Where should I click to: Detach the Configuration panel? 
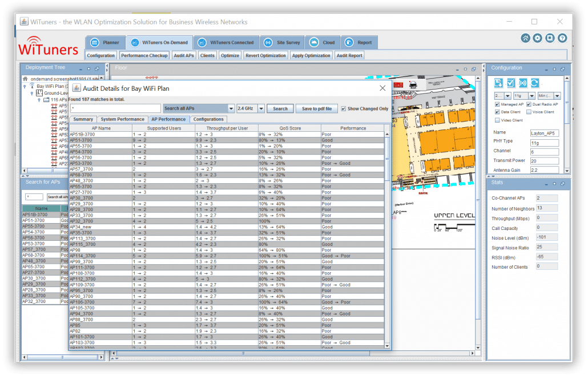point(562,70)
